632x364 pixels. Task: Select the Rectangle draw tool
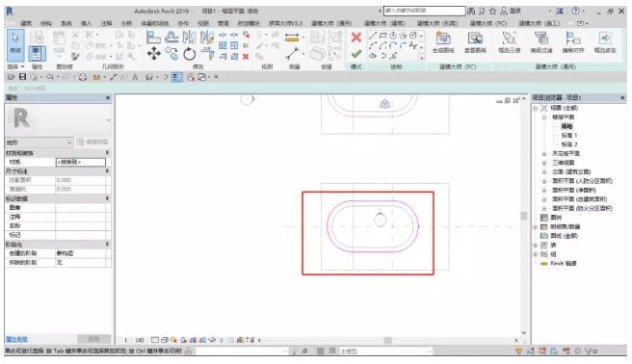(382, 36)
